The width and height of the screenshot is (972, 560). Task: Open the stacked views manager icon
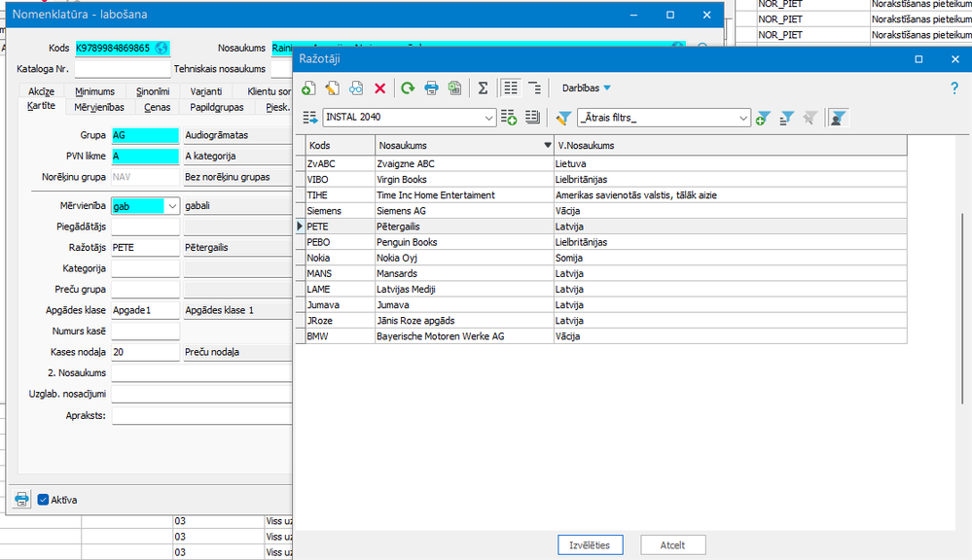click(532, 117)
